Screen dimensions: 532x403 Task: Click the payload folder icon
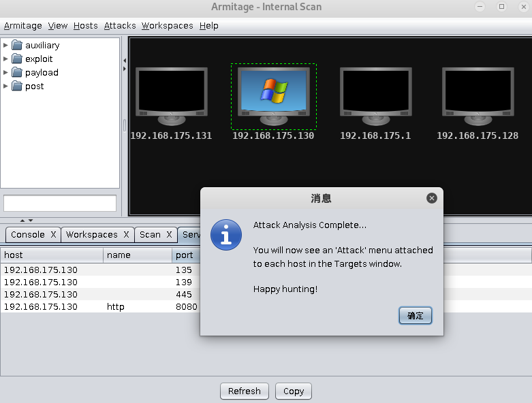pos(17,72)
